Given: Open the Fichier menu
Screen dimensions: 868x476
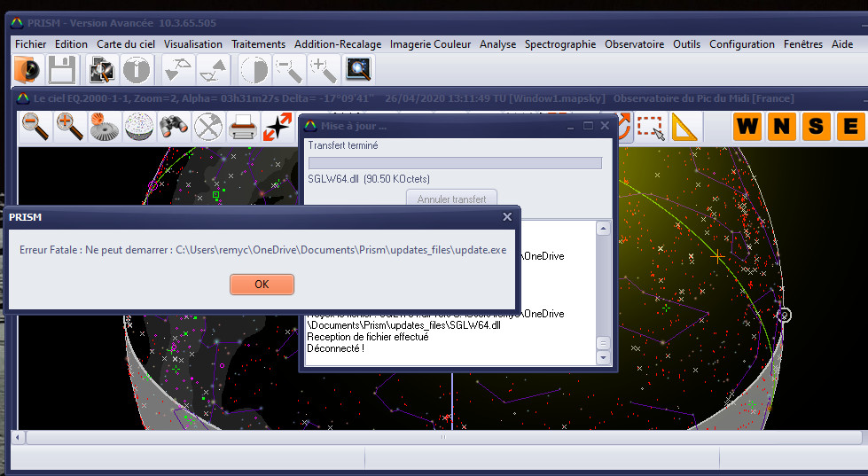Looking at the screenshot, I should pyautogui.click(x=31, y=43).
